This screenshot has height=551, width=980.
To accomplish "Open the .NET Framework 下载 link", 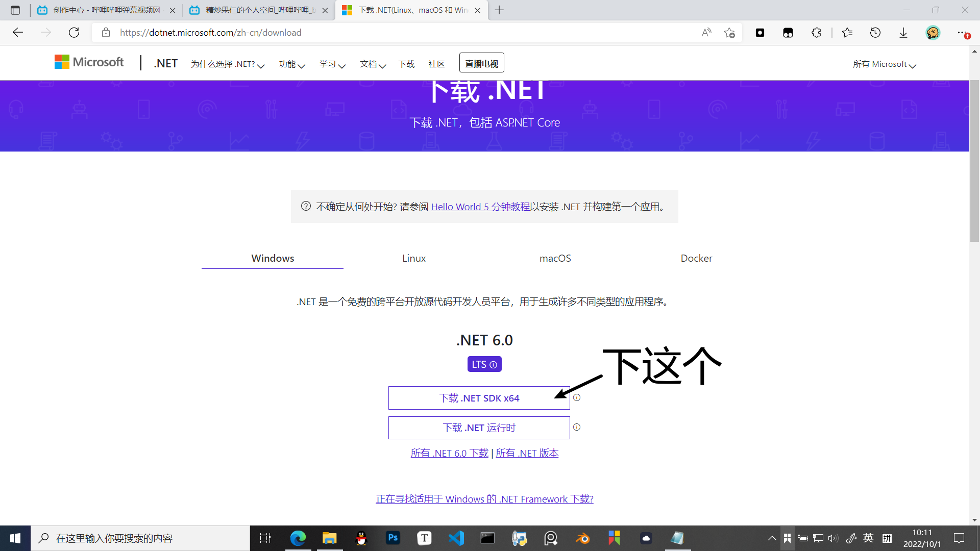I will 484,499.
